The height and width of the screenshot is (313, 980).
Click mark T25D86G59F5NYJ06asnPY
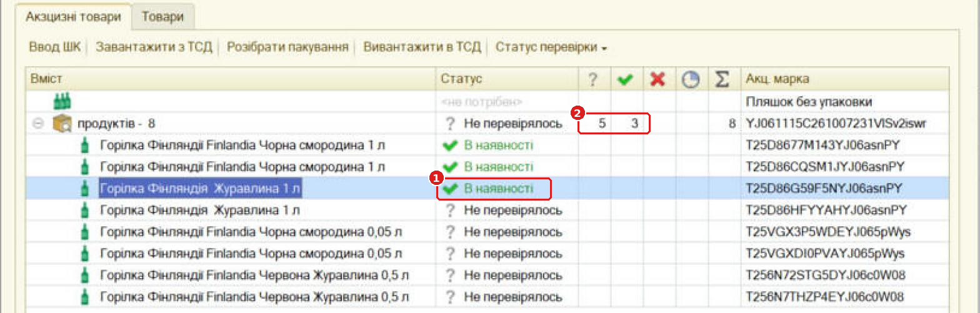coord(824,189)
